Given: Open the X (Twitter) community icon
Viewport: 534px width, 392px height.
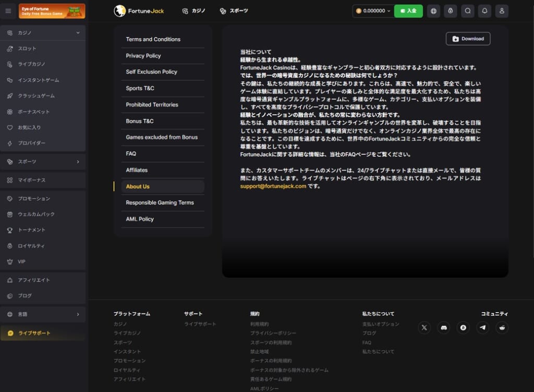Looking at the screenshot, I should pyautogui.click(x=424, y=328).
